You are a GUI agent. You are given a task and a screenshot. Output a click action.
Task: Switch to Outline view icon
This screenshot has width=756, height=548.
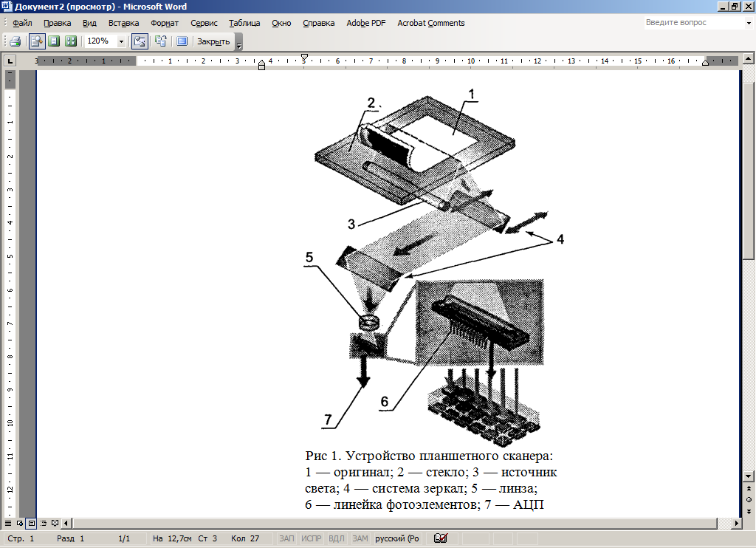click(44, 523)
